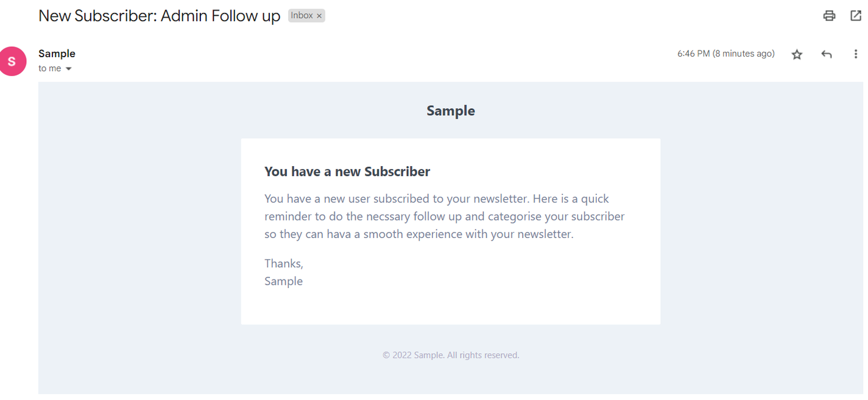Click inside the email body paragraph
Viewport: 868px width, 400px height.
click(444, 216)
